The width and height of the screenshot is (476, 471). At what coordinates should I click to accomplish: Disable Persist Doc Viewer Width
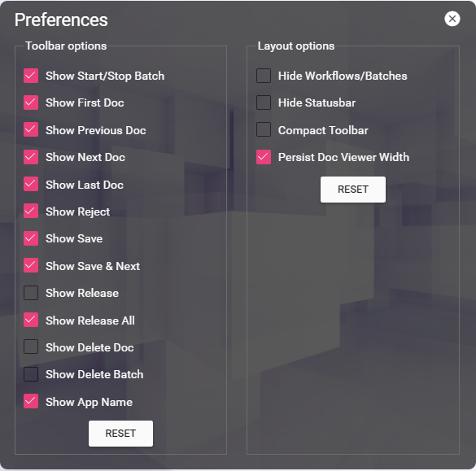(264, 157)
